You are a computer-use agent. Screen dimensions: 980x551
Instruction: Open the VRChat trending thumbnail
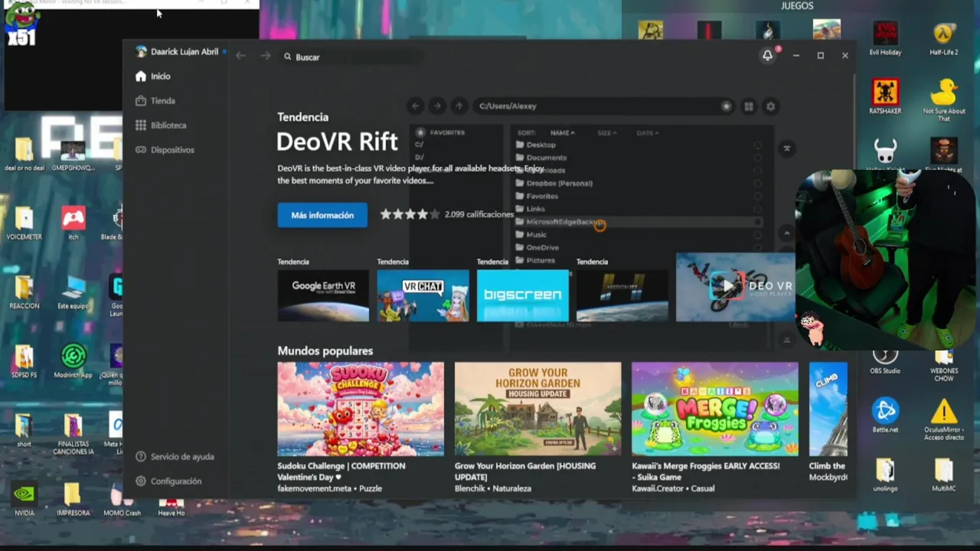[x=423, y=295]
